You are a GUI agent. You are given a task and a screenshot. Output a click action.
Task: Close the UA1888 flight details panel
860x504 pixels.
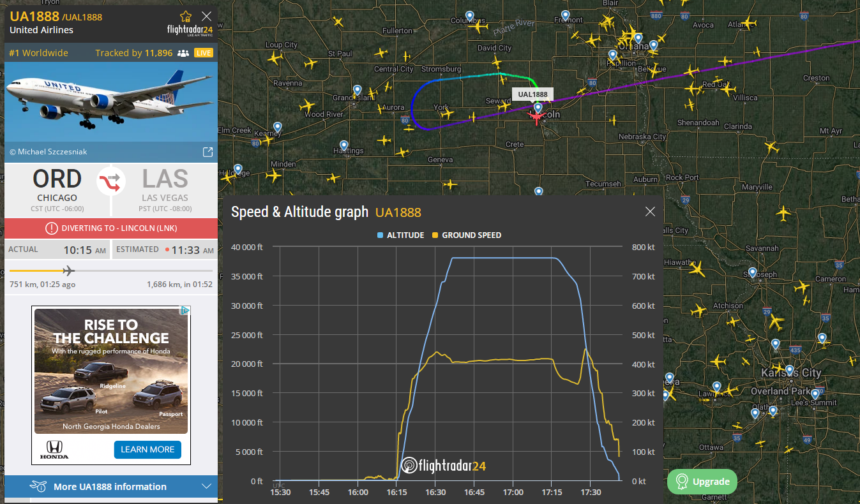206,17
